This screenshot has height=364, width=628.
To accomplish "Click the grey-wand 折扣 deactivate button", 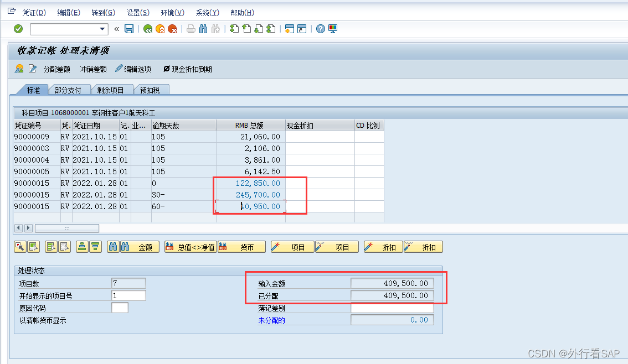I will pos(423,247).
